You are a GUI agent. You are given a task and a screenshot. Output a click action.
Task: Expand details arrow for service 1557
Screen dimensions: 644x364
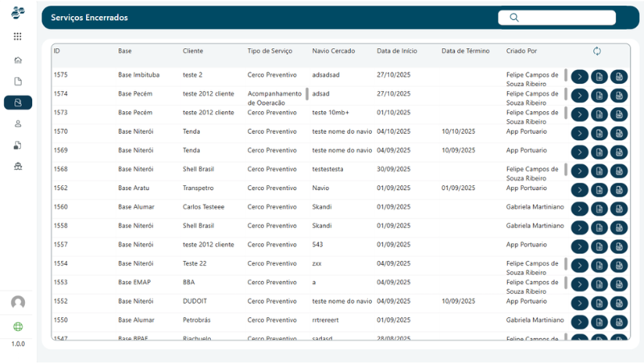[580, 246]
